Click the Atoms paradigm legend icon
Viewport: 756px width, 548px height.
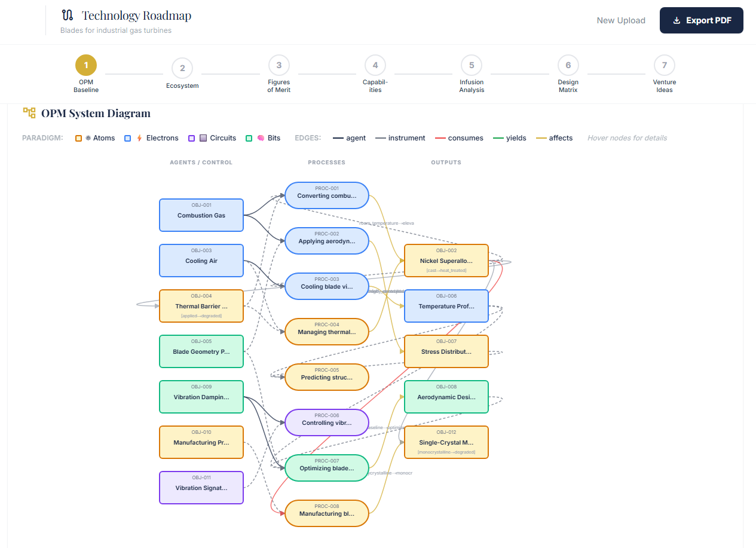coord(88,138)
